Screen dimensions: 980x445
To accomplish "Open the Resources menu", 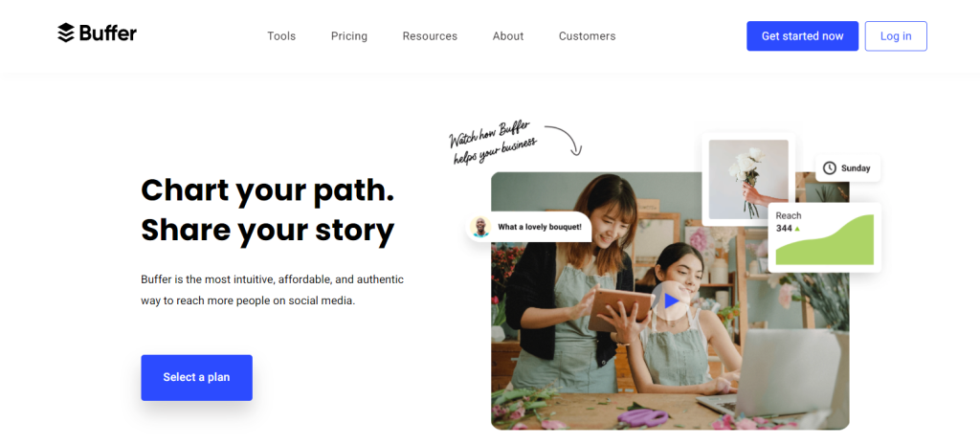I will (x=430, y=36).
